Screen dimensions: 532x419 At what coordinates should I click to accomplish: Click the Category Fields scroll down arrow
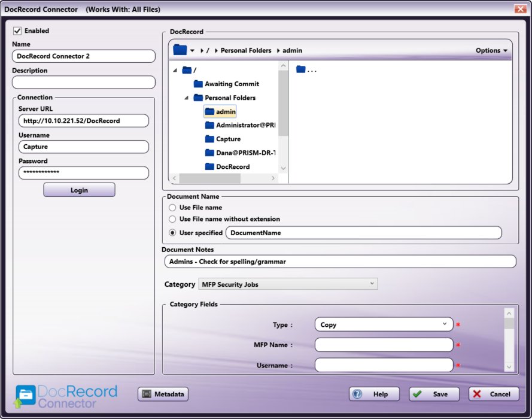[509, 367]
